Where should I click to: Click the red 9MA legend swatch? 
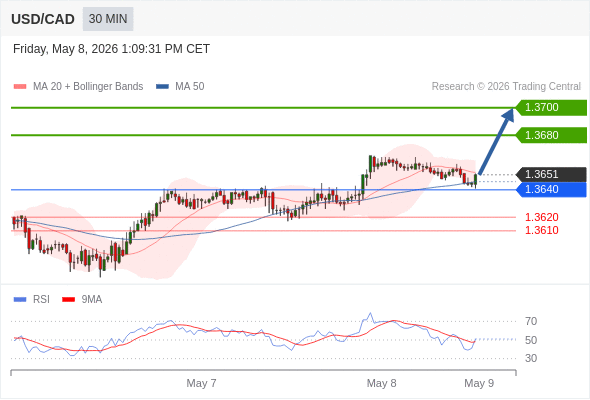point(68,300)
